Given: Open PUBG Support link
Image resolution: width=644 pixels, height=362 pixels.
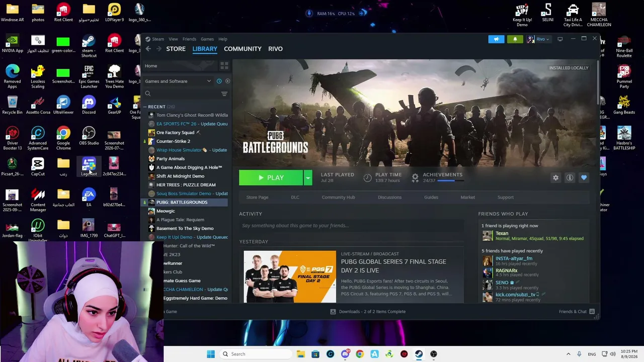Looking at the screenshot, I should coord(506,197).
